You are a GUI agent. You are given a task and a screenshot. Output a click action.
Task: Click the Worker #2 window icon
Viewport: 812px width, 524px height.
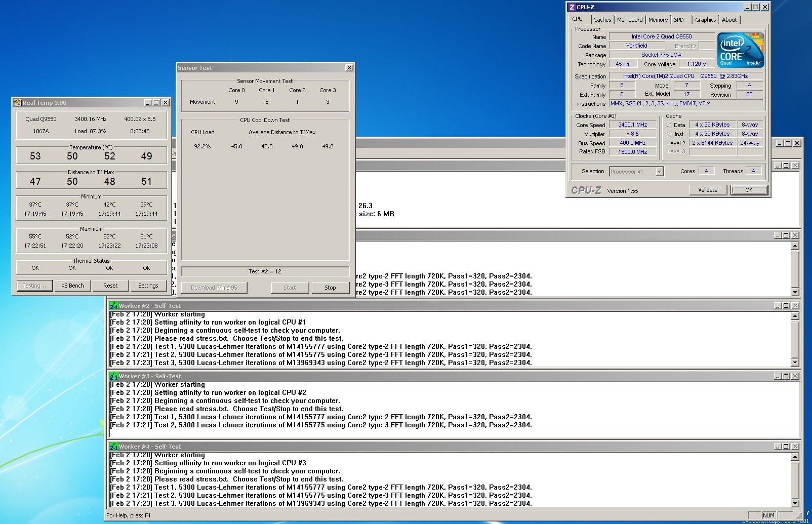tap(114, 306)
